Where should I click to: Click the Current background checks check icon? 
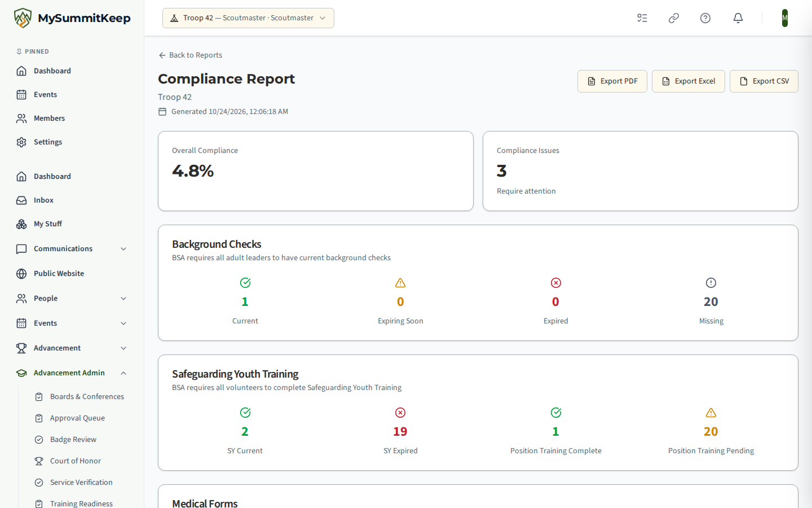click(245, 283)
